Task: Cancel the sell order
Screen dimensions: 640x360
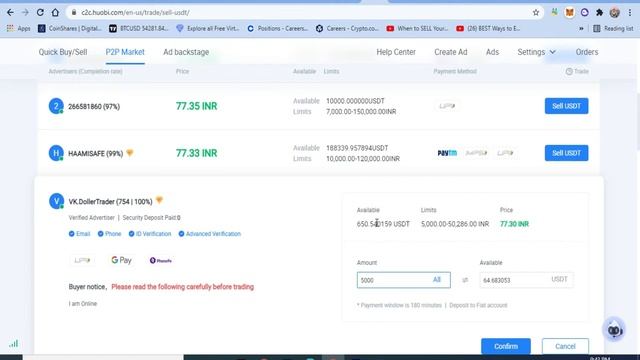Action: click(565, 346)
